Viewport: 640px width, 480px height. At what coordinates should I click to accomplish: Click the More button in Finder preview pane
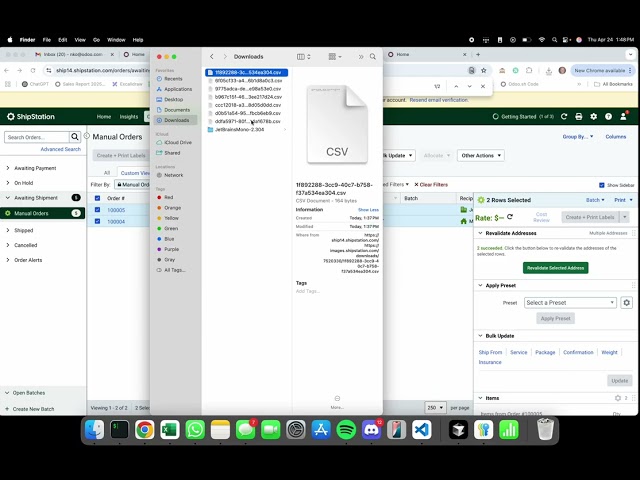[337, 402]
